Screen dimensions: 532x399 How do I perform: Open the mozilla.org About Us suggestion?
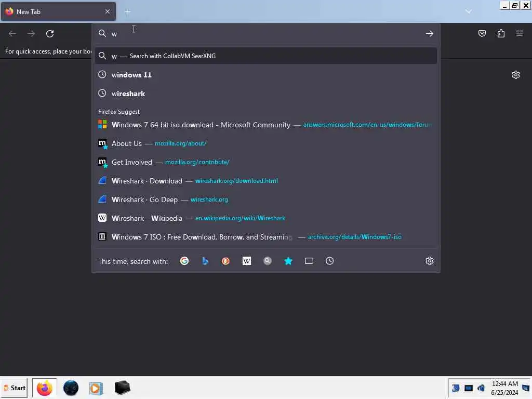[x=266, y=143]
